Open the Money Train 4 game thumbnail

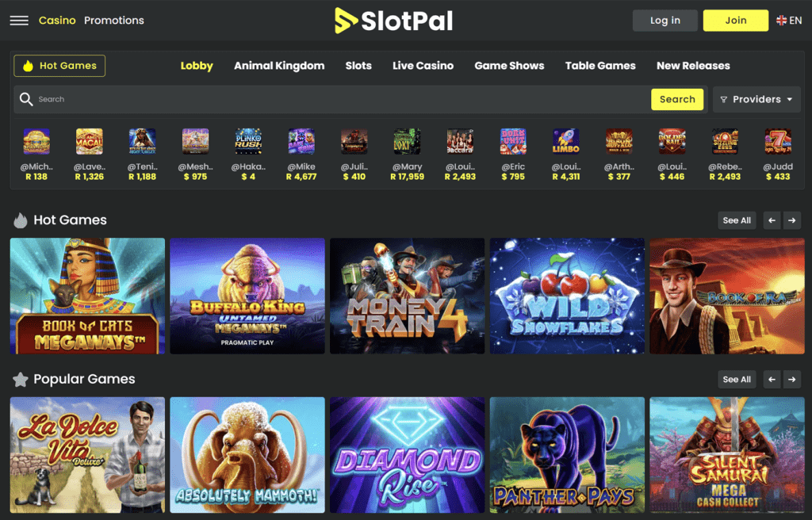(407, 296)
